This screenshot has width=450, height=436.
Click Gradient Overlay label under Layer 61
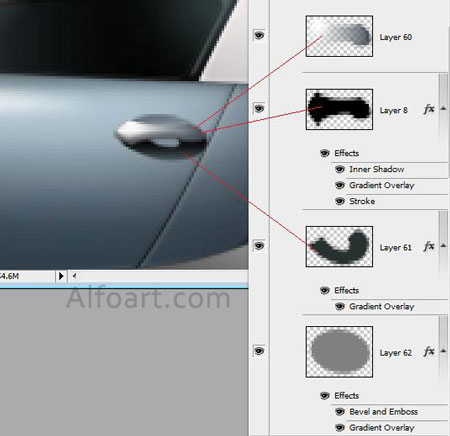coord(382,306)
